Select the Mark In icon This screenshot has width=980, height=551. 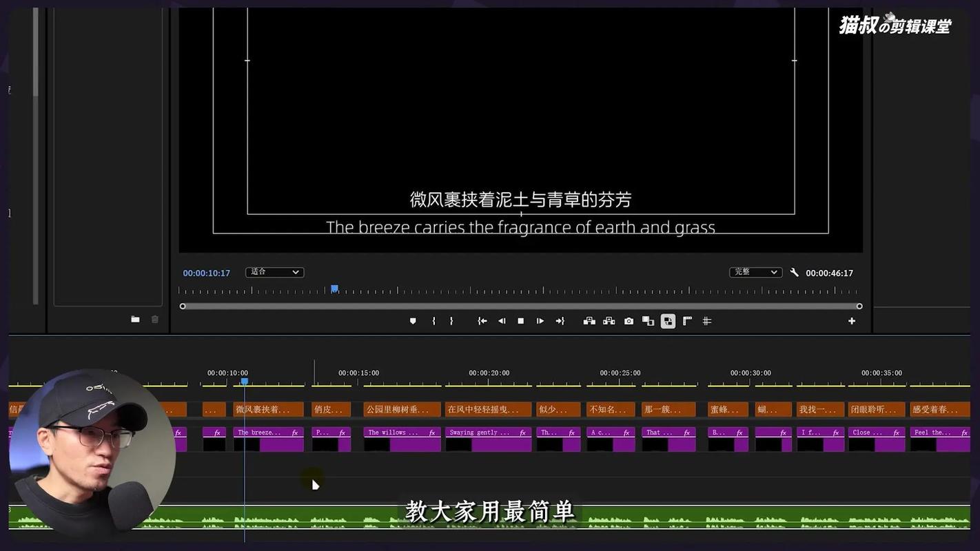(x=432, y=320)
